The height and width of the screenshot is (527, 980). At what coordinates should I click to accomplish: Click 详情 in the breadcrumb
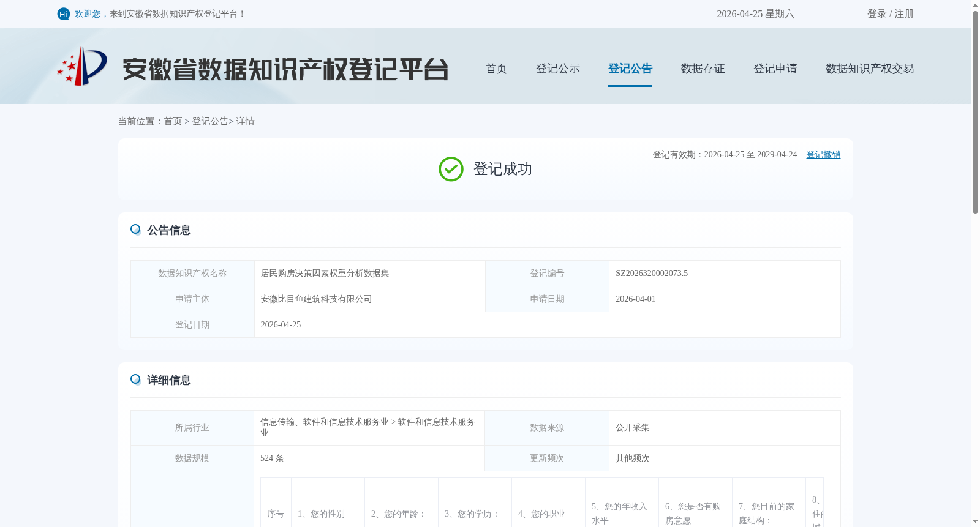pyautogui.click(x=245, y=121)
